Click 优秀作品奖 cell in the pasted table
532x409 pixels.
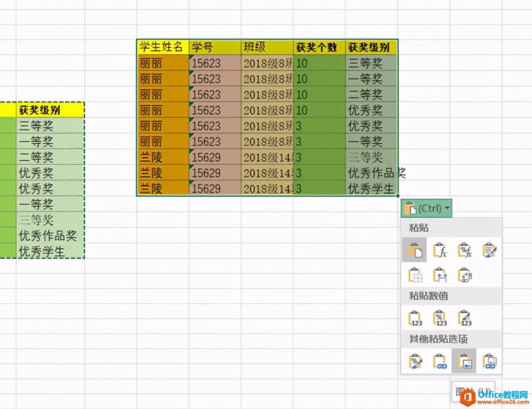[371, 173]
